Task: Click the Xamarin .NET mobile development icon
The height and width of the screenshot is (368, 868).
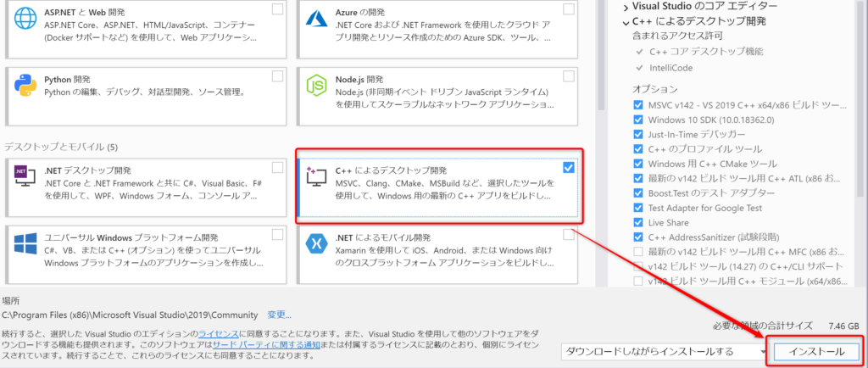Action: click(319, 244)
